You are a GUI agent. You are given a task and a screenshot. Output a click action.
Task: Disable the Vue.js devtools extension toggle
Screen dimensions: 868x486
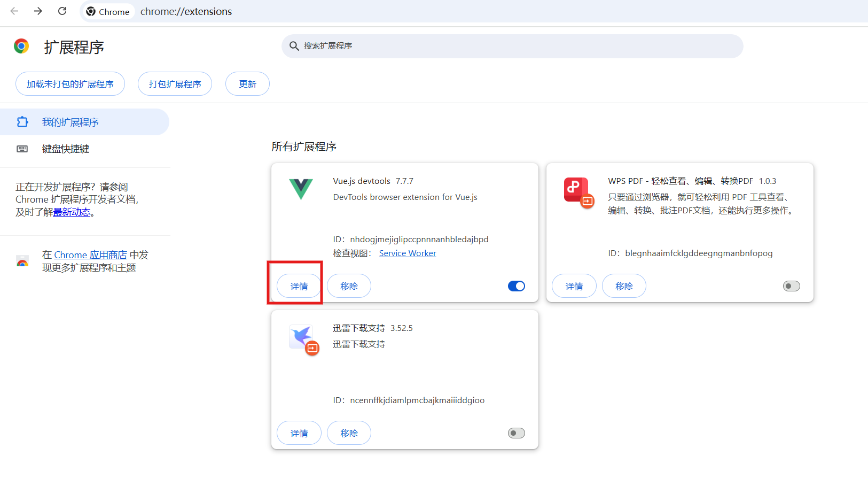[517, 286]
